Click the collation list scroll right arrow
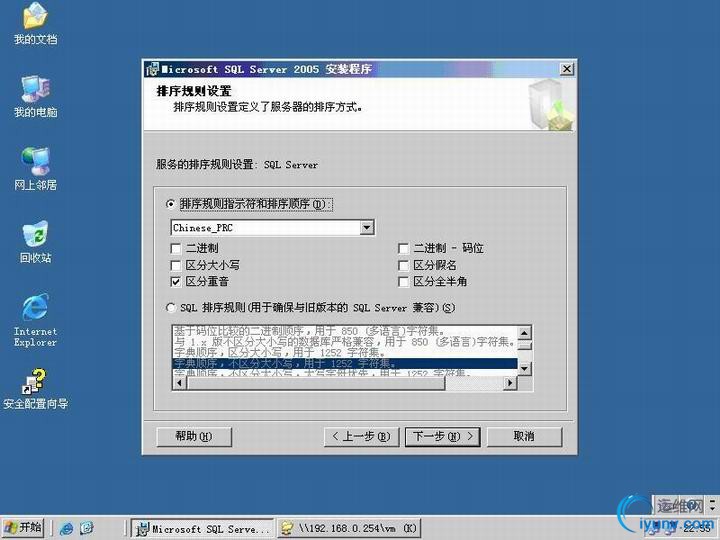720x540 pixels. coord(509,382)
